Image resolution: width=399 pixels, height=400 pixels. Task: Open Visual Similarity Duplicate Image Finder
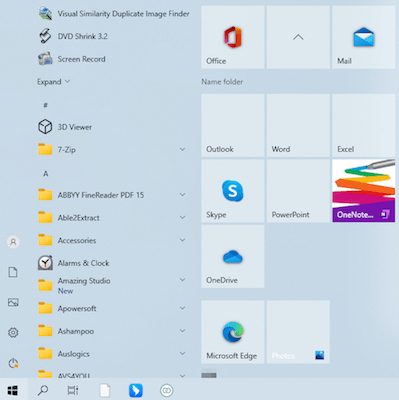[114, 14]
